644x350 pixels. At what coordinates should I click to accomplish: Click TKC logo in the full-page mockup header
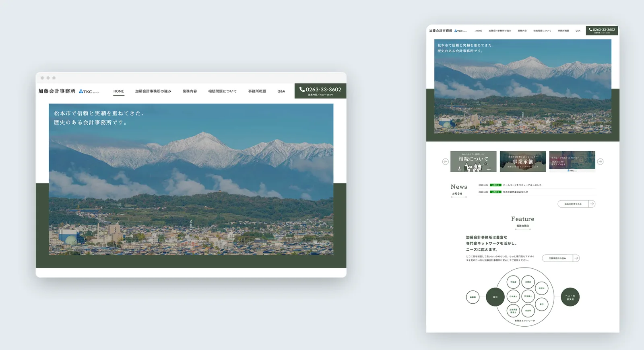coord(460,31)
